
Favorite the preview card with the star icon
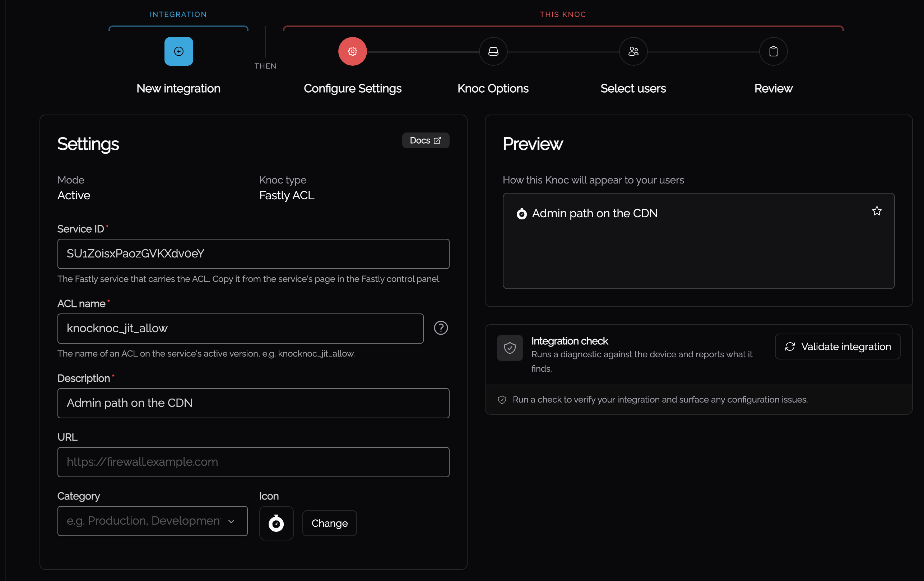point(877,211)
